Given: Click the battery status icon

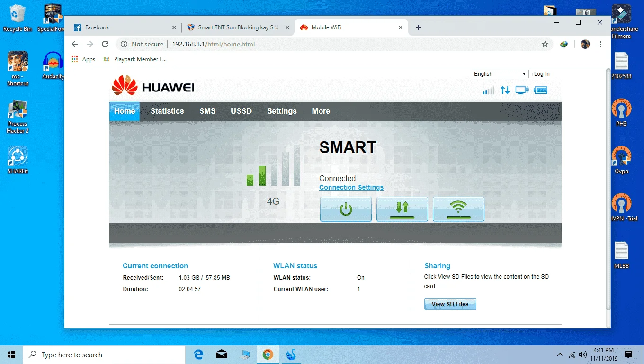Looking at the screenshot, I should click(x=540, y=90).
